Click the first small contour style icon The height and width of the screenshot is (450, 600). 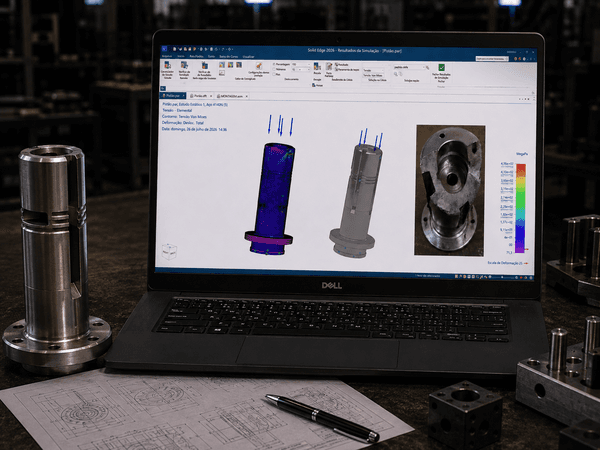coord(222,65)
